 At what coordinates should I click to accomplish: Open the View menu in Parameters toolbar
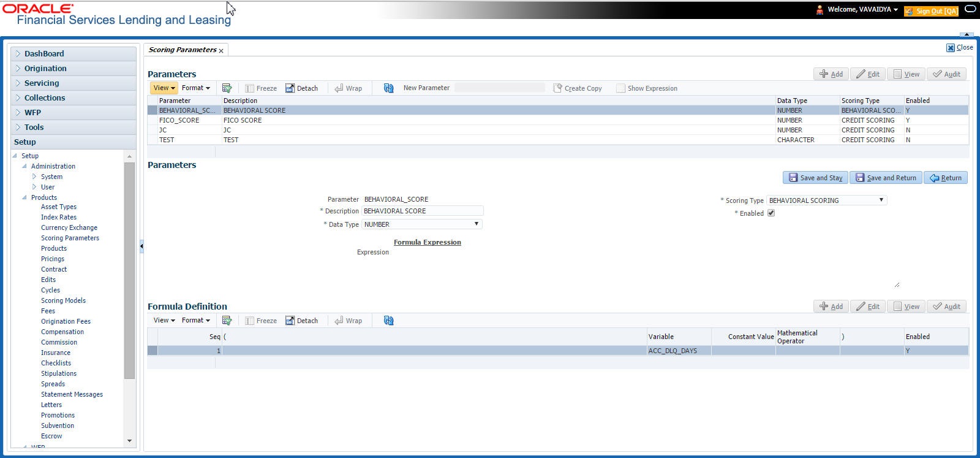tap(164, 88)
